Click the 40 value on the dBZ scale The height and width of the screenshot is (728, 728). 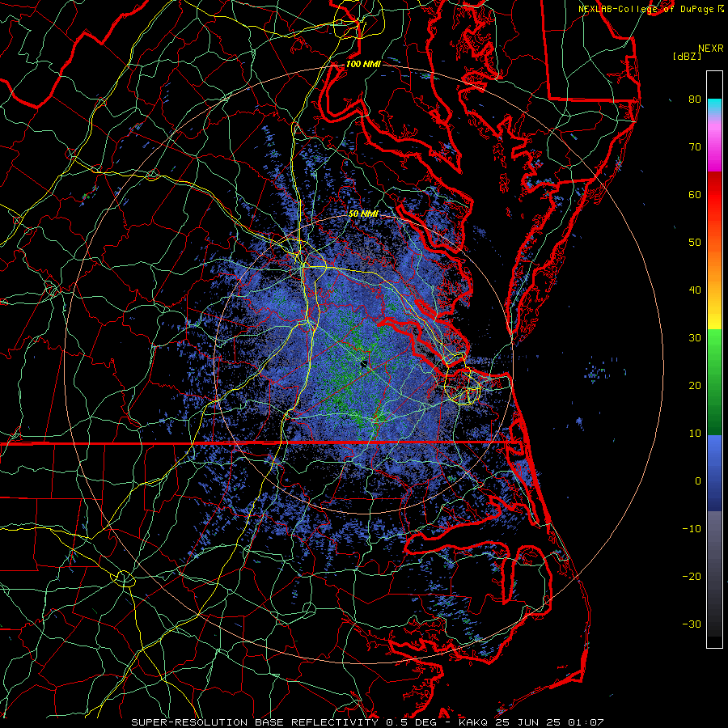695,290
